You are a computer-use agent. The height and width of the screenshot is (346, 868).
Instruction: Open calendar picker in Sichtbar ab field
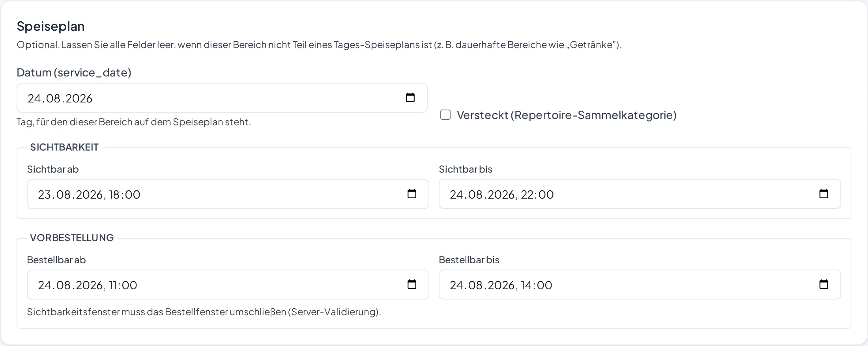pyautogui.click(x=412, y=193)
